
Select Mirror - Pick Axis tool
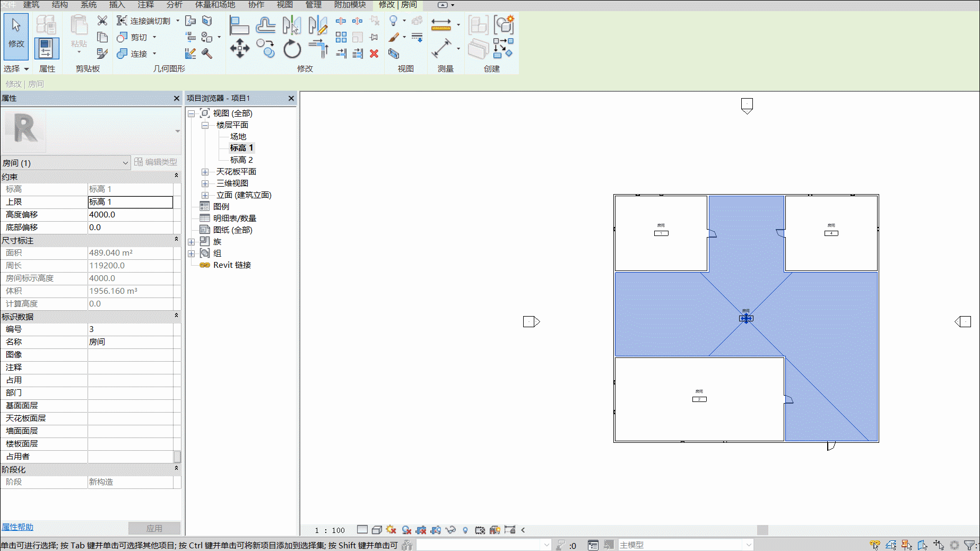tap(292, 25)
